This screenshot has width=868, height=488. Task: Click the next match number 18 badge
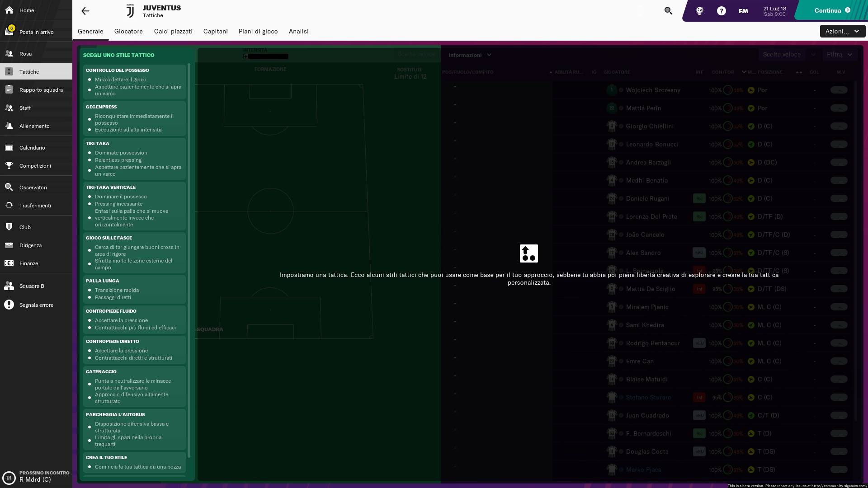9,478
